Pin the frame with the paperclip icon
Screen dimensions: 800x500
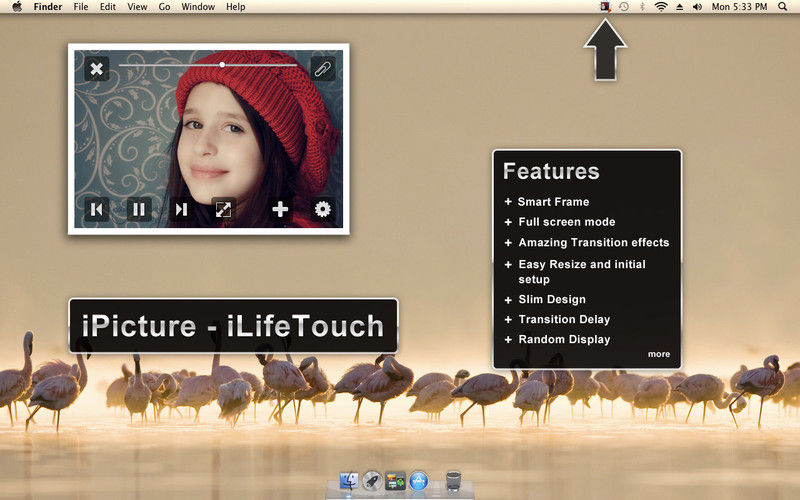pyautogui.click(x=322, y=68)
